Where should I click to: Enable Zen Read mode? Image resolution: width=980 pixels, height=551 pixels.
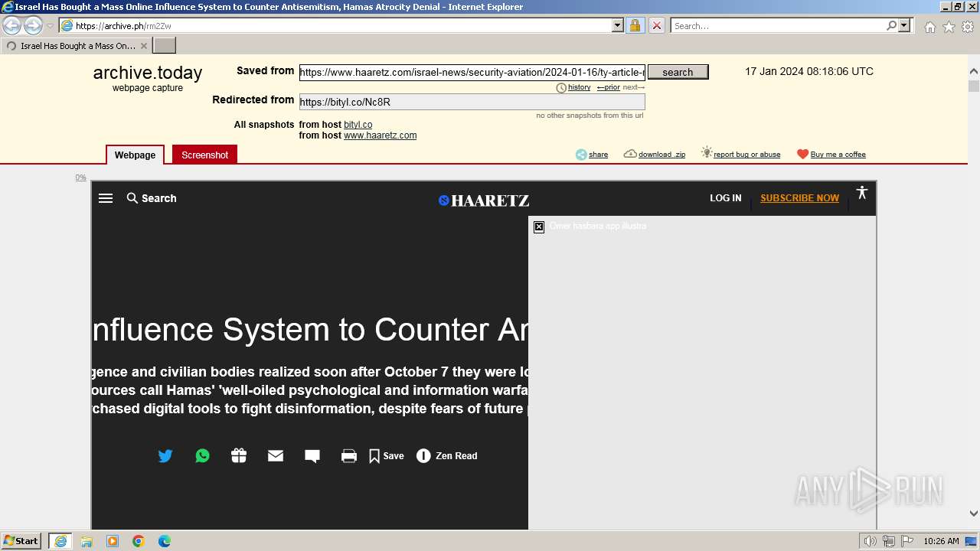[x=447, y=456]
